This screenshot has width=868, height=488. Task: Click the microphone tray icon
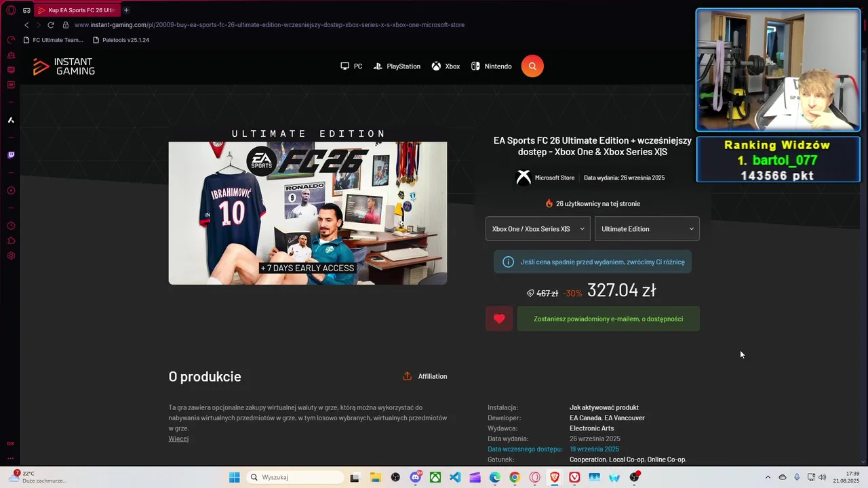797,477
